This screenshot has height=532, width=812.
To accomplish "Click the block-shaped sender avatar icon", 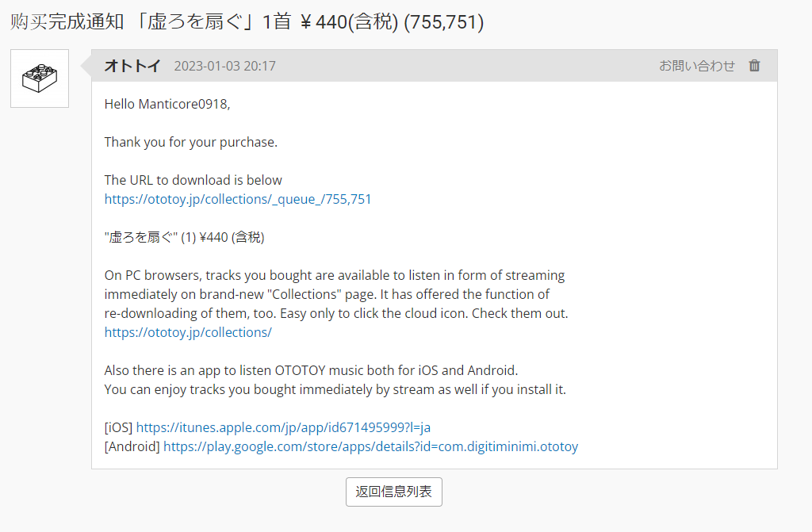I will 40,78.
